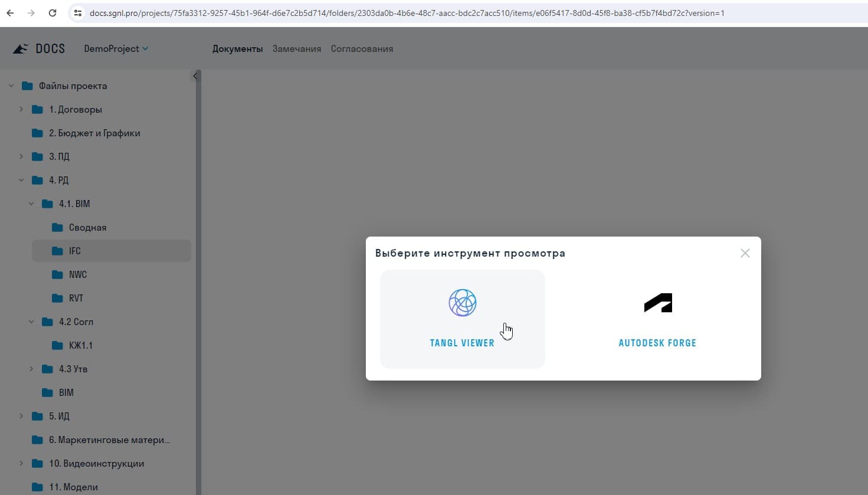Click the refresh icon in the browser toolbar
This screenshot has width=868, height=495.
coord(52,12)
